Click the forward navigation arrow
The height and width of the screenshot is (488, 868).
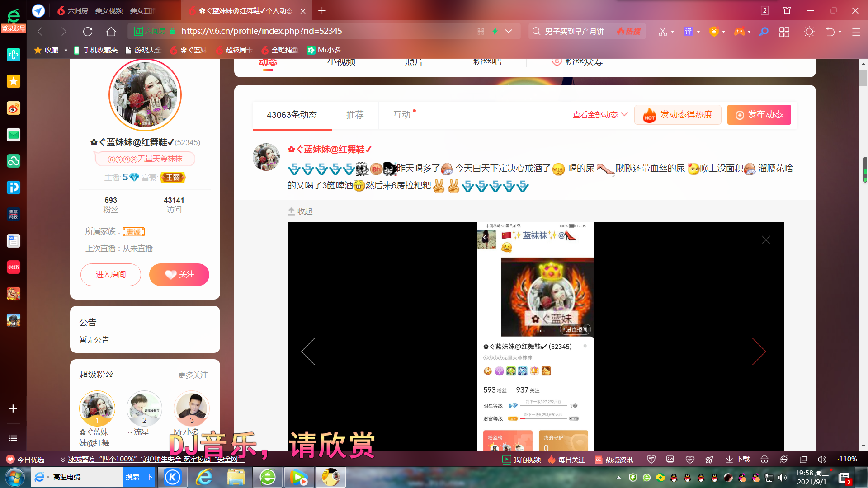pos(64,31)
